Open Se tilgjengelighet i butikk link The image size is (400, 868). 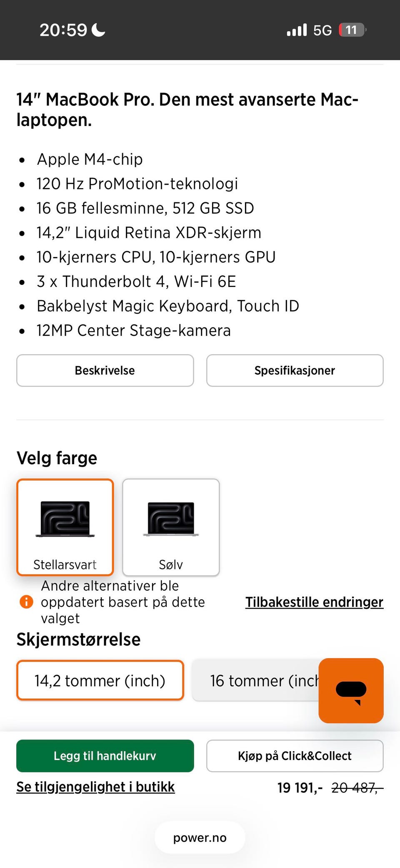coord(95,787)
